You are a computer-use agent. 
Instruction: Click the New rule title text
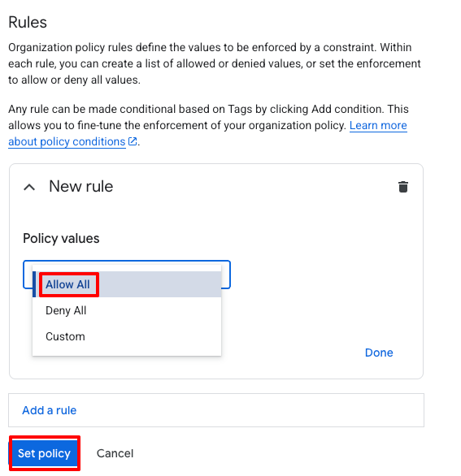coord(80,186)
